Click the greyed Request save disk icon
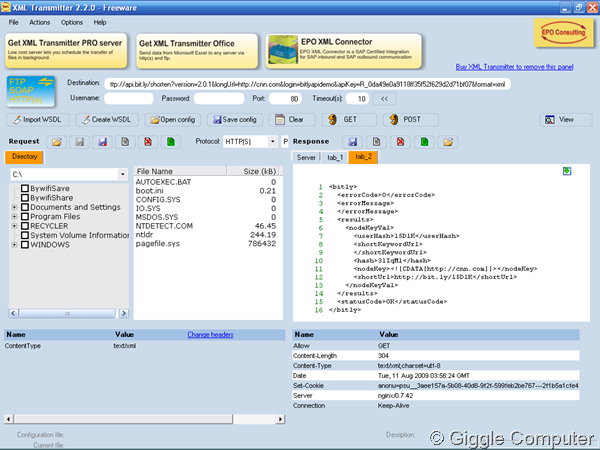 pyautogui.click(x=80, y=142)
